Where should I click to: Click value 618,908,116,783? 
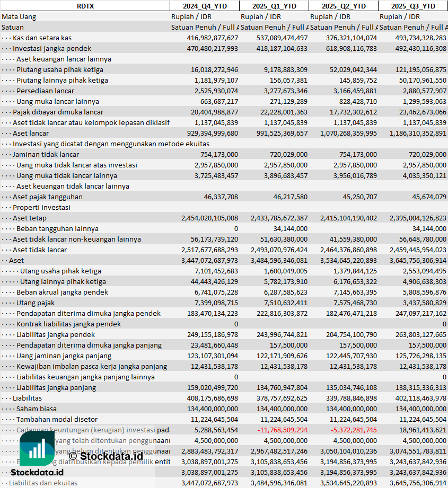pos(351,49)
